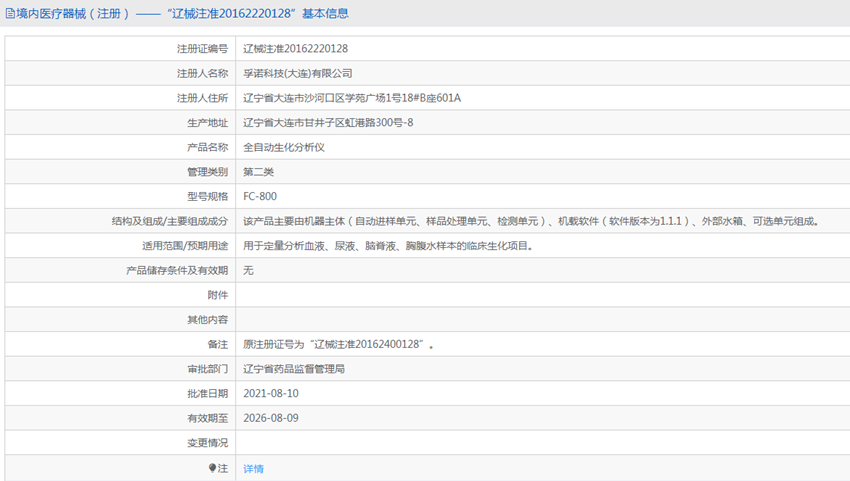Viewport: 850px width, 481px height.
Task: Click registration number value 辽械注准20162220128
Action: [295, 48]
